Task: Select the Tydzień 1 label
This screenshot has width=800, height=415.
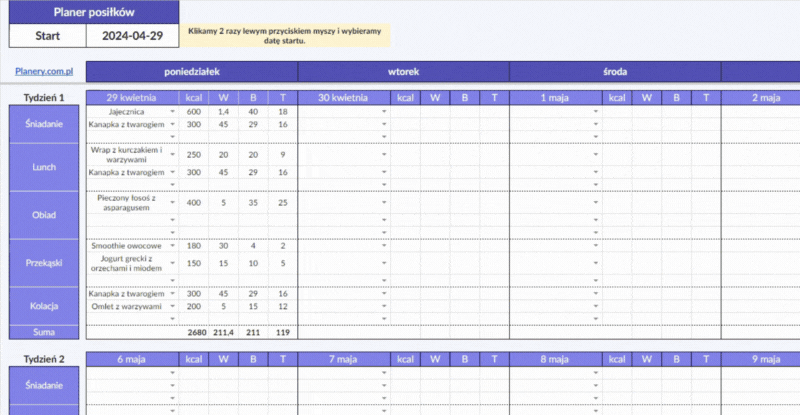Action: pyautogui.click(x=44, y=97)
